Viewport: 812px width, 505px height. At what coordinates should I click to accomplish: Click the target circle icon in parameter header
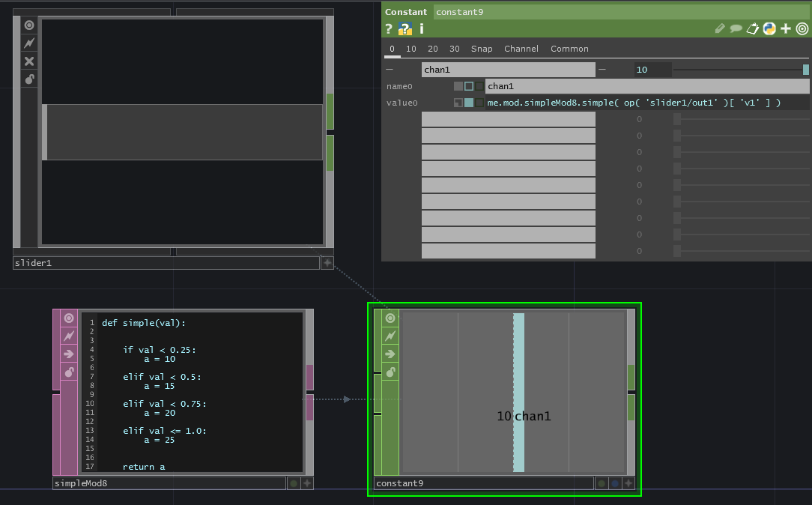[802, 29]
